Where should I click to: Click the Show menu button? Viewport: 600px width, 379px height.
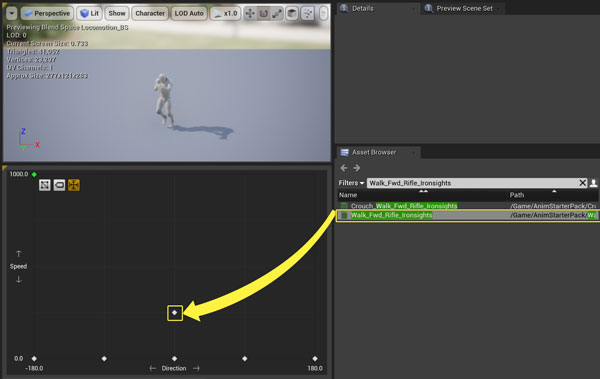point(117,13)
